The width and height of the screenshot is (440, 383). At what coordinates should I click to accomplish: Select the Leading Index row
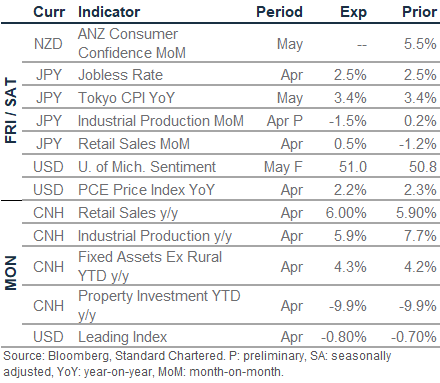pyautogui.click(x=231, y=336)
